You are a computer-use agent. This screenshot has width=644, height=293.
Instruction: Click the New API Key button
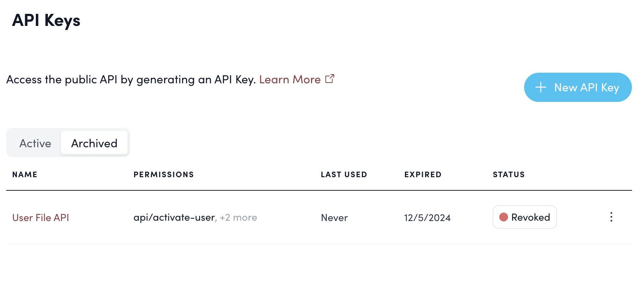(x=577, y=87)
